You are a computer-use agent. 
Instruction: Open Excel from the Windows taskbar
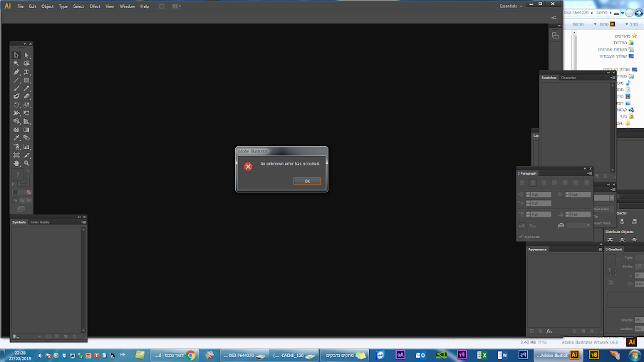click(482, 355)
